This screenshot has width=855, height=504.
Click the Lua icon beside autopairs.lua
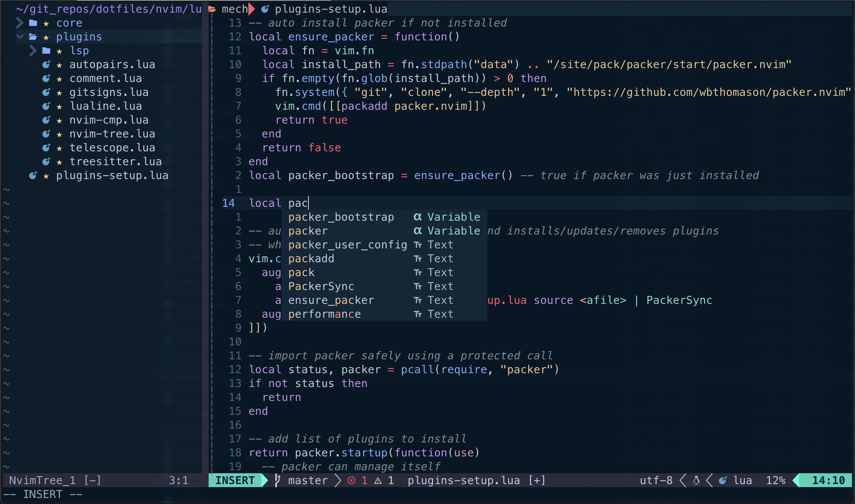[46, 65]
